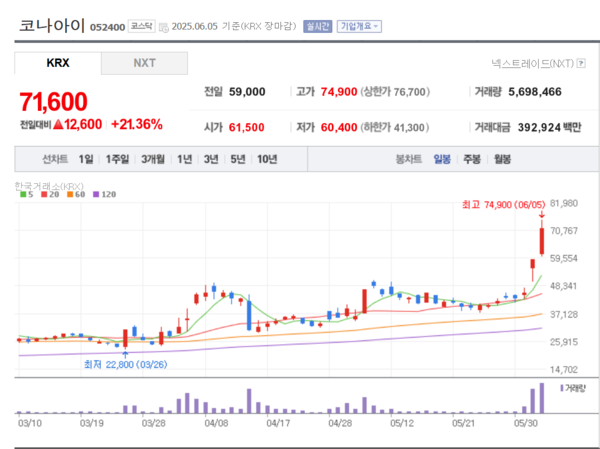
Task: Open the 기업개요 dropdown
Action: [x=359, y=26]
